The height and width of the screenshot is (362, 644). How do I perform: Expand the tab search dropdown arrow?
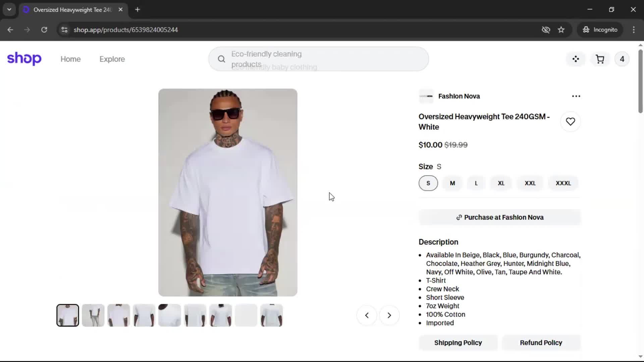tap(9, 10)
